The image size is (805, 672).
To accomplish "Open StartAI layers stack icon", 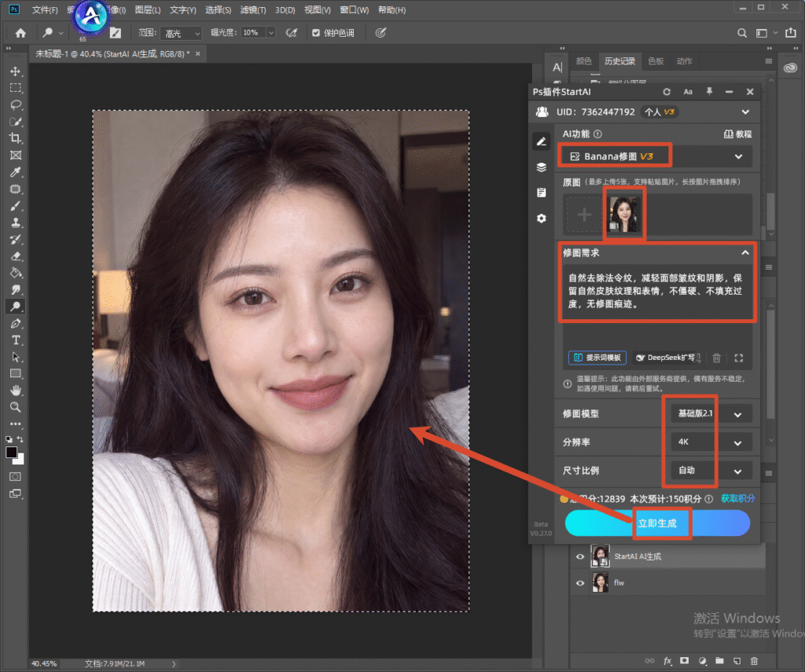I will (541, 167).
